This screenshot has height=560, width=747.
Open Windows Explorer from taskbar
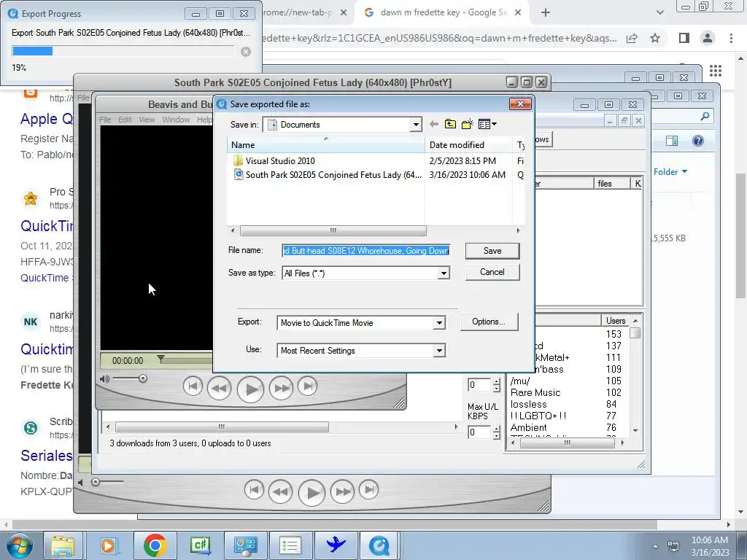tap(63, 545)
